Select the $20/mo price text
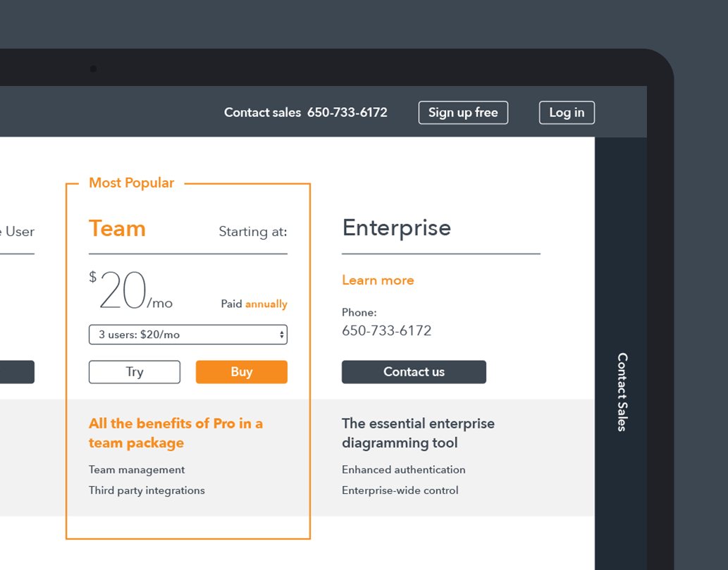Image resolution: width=728 pixels, height=570 pixels. tap(131, 290)
